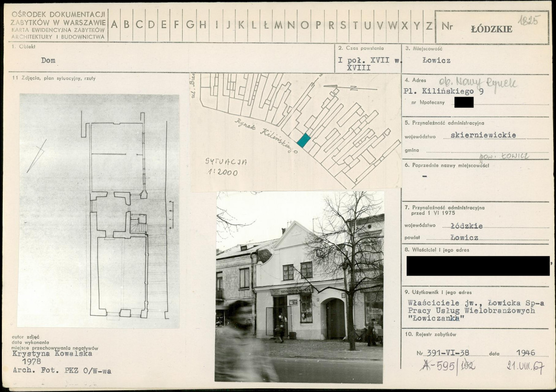This screenshot has width=556, height=392.
Task: Click '9. Użytkownik i jego adres' label
Action: click(438, 293)
